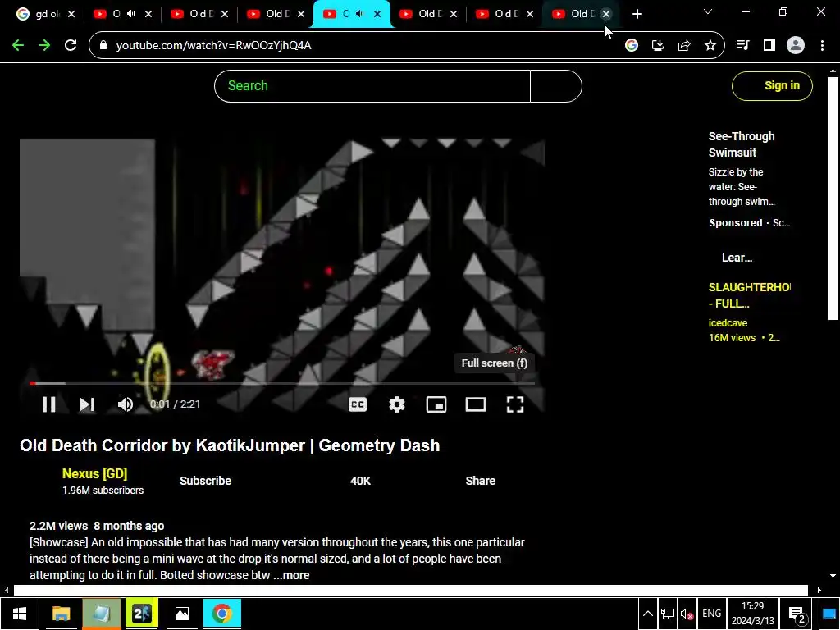Toggle closed captions CC button
Image resolution: width=840 pixels, height=630 pixels.
click(358, 404)
